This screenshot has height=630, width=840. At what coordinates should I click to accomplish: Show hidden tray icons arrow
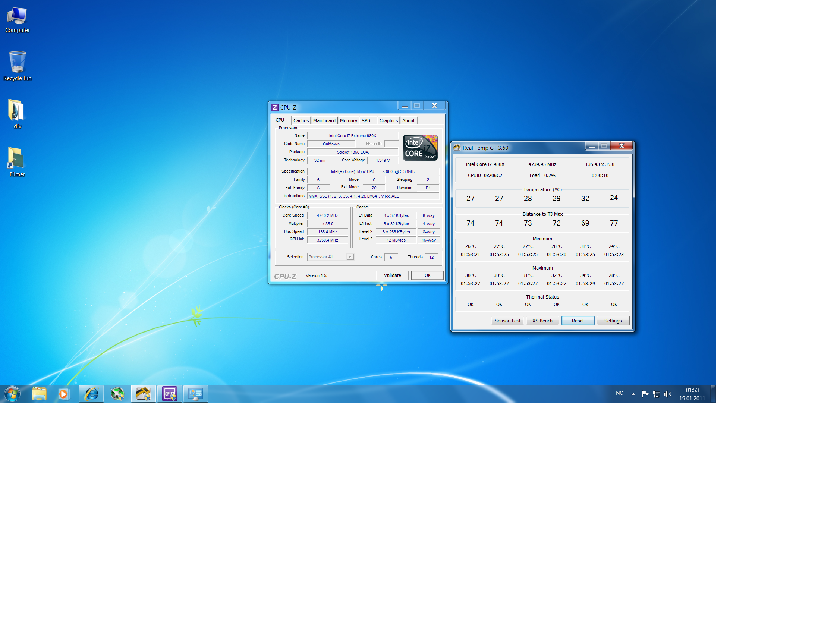click(633, 394)
